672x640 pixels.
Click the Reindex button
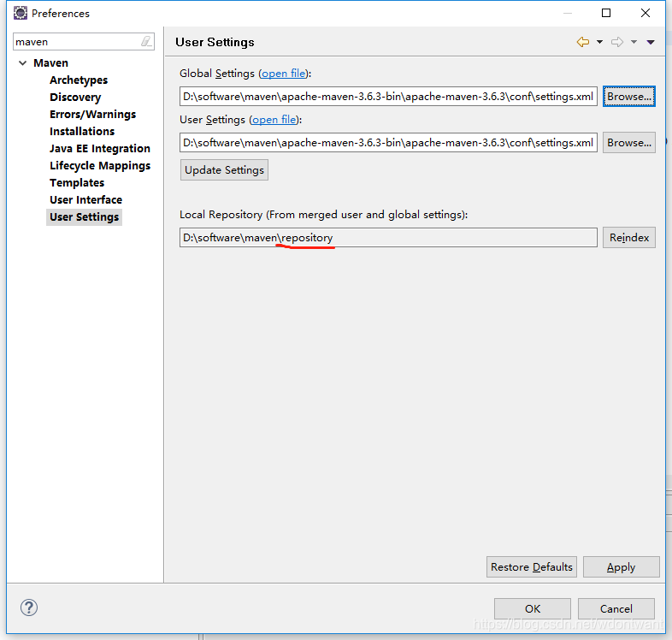tap(628, 237)
